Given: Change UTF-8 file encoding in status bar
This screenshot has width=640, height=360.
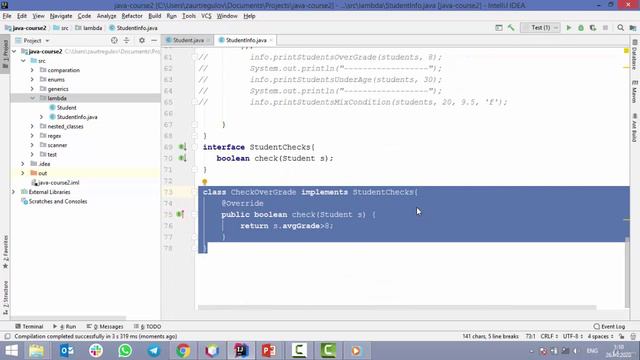Looking at the screenshot, I should click(x=572, y=336).
